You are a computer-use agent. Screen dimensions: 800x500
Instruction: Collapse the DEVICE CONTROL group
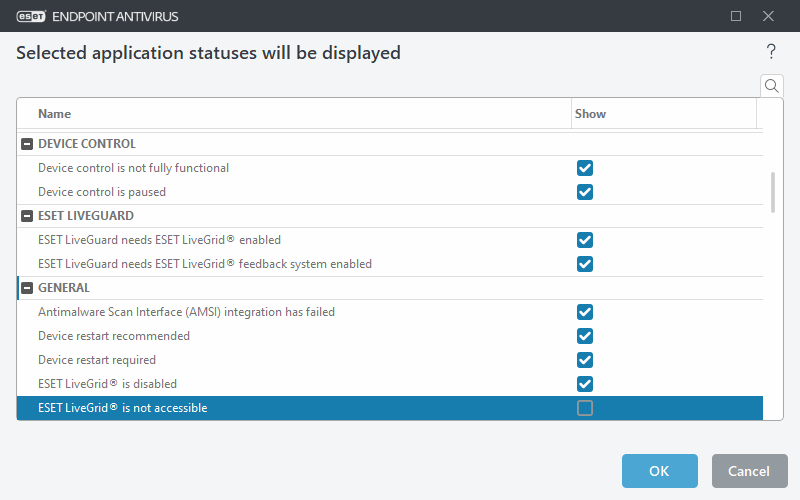click(x=27, y=144)
